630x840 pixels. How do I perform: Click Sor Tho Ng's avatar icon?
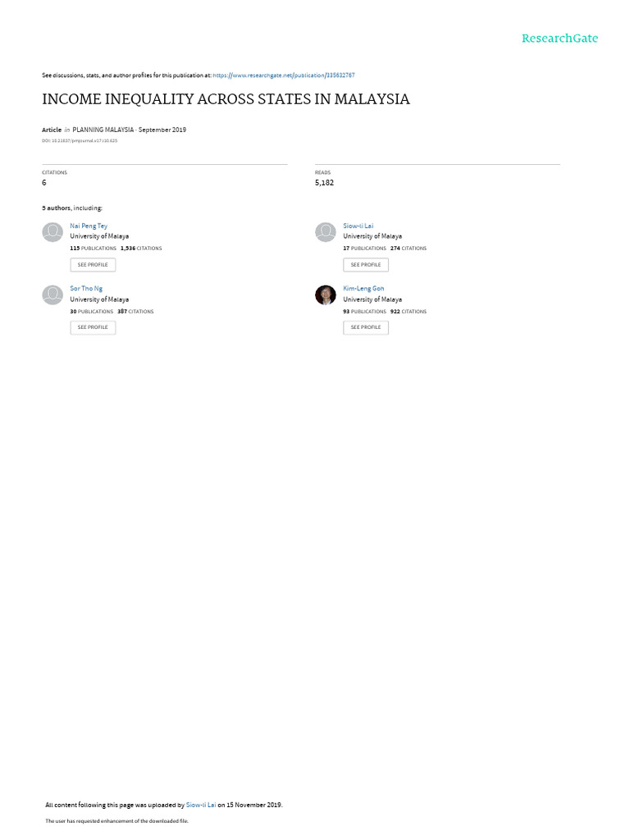52,294
